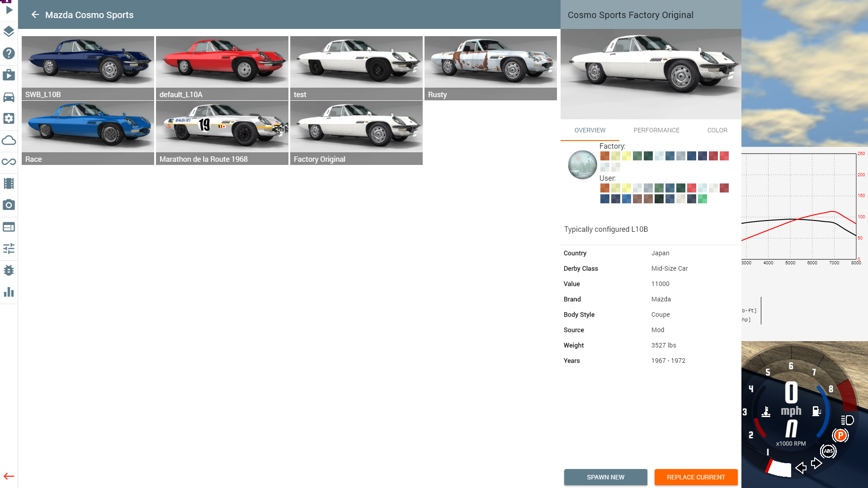This screenshot has width=868, height=488.
Task: Click the fuel pump icon on the gauge
Action: coord(816,411)
